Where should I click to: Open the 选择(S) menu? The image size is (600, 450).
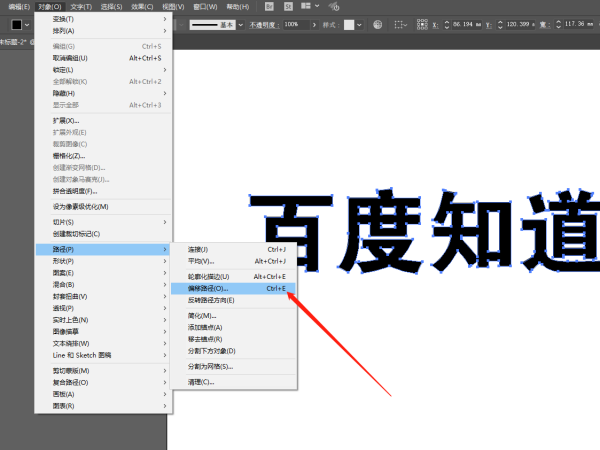pyautogui.click(x=111, y=7)
